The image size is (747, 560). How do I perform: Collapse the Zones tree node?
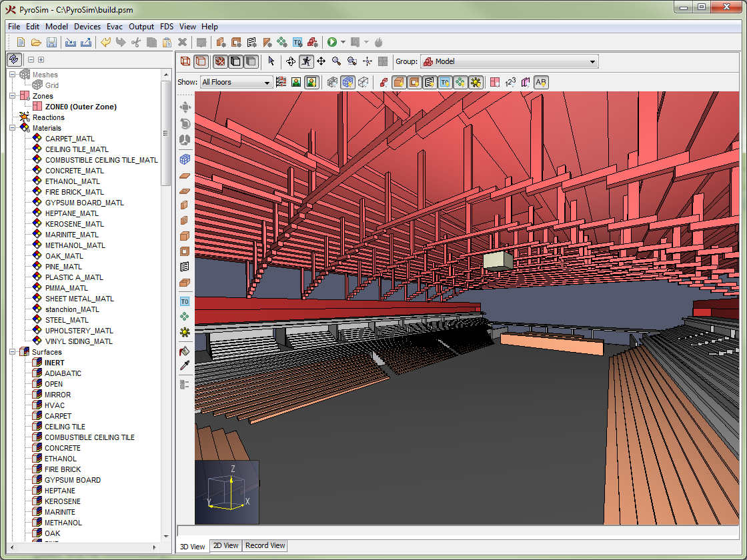[13, 96]
